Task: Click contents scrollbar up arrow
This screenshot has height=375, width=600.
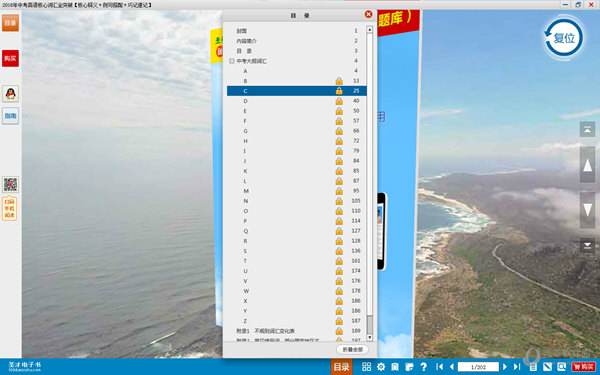Action: pos(370,29)
